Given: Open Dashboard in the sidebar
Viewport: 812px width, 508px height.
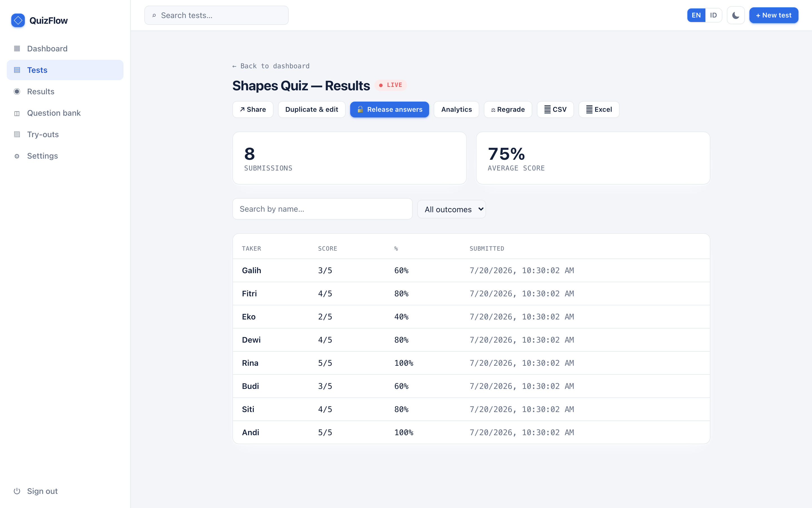Looking at the screenshot, I should [x=65, y=49].
